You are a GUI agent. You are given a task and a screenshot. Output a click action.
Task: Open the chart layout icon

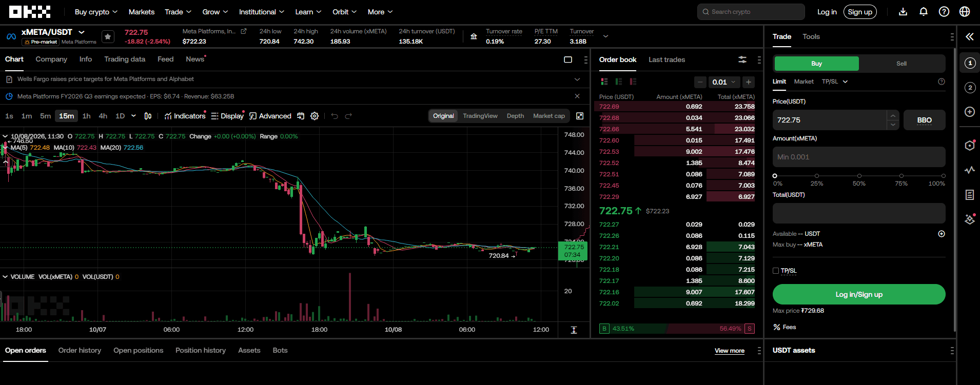click(568, 59)
